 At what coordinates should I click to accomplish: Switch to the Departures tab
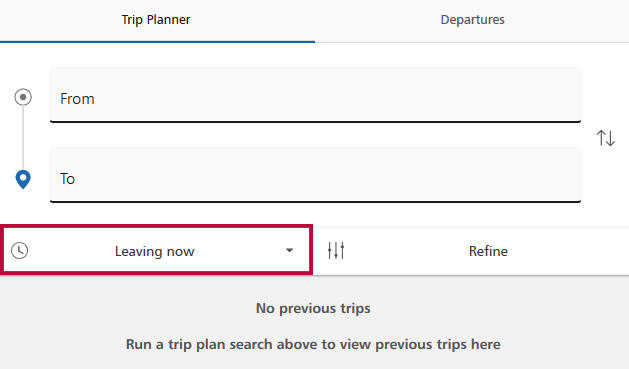click(472, 20)
